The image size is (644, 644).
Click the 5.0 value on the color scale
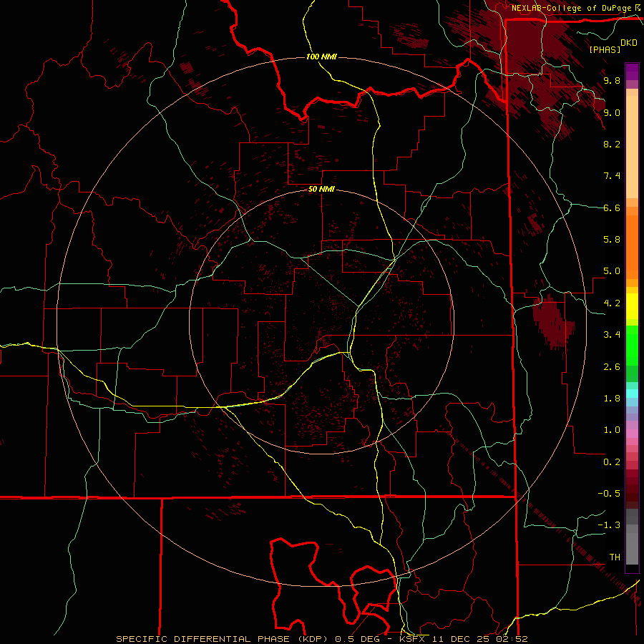612,271
